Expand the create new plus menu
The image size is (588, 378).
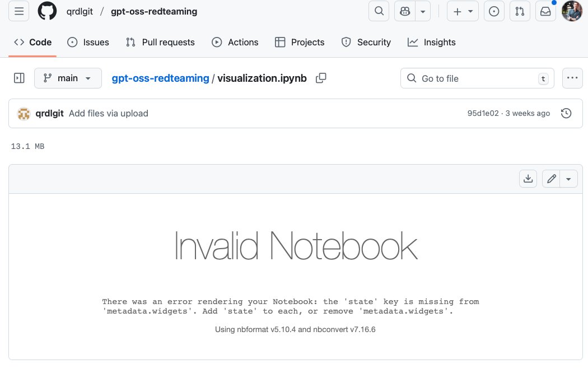pyautogui.click(x=463, y=11)
